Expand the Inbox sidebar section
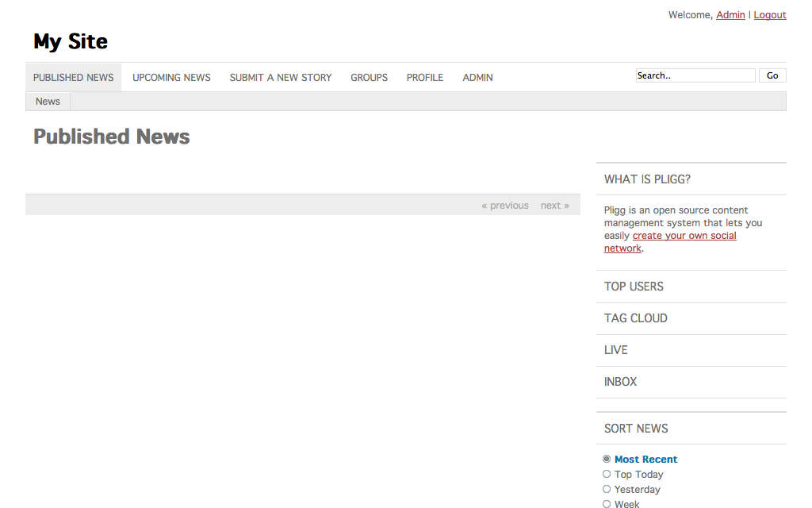 (620, 382)
